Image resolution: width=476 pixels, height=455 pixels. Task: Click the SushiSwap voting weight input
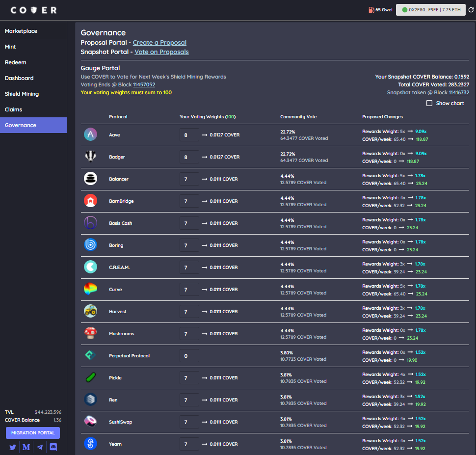coord(189,422)
